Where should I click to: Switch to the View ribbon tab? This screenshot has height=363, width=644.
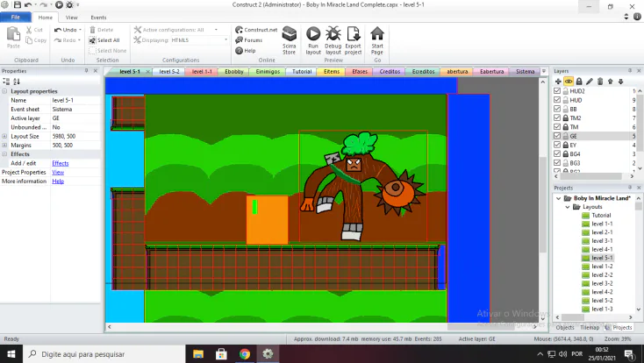[71, 18]
